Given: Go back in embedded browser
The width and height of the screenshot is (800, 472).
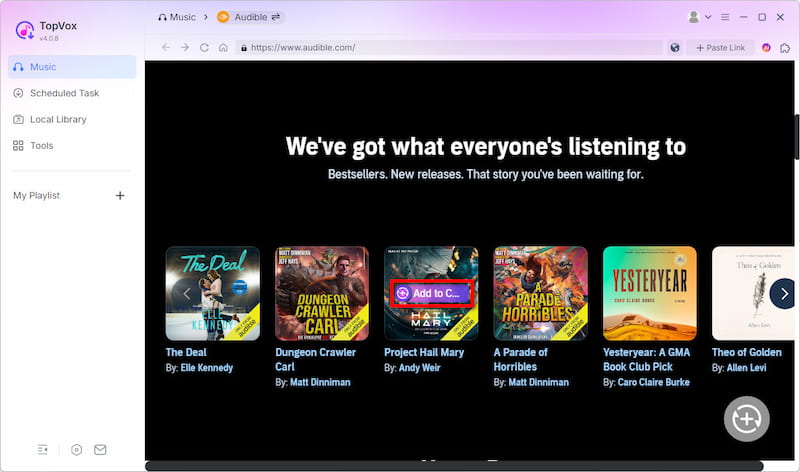Looking at the screenshot, I should (166, 47).
